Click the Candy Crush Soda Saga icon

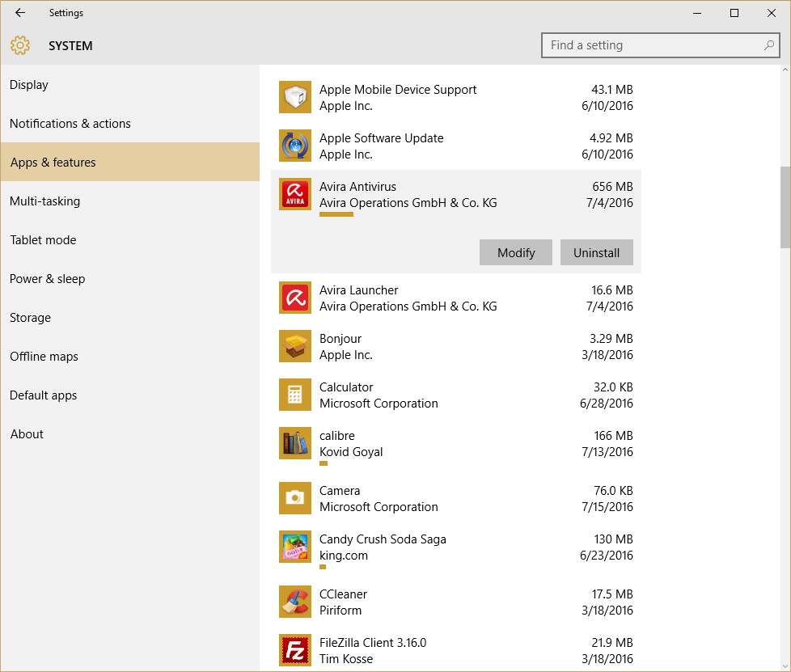[x=295, y=547]
